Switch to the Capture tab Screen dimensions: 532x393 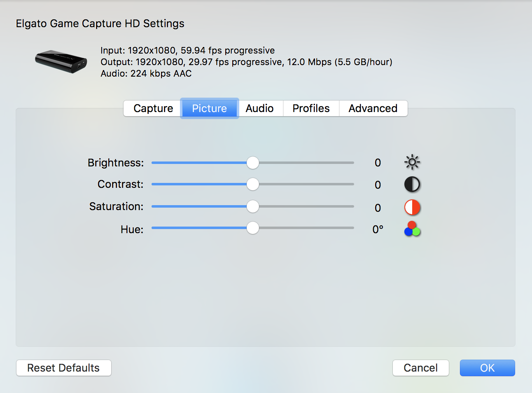coord(153,108)
